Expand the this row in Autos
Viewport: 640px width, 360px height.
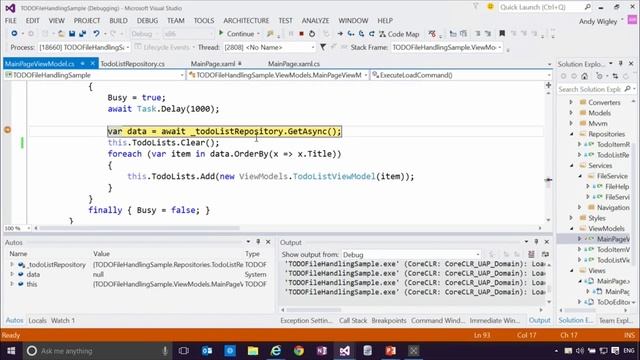point(12,284)
